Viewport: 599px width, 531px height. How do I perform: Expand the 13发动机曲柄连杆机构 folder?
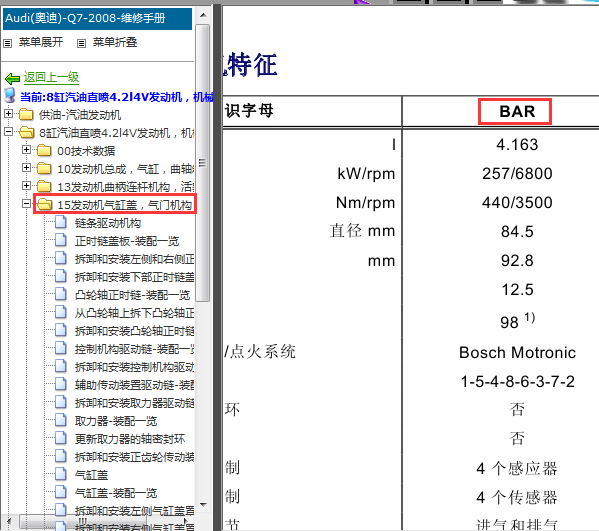26,186
